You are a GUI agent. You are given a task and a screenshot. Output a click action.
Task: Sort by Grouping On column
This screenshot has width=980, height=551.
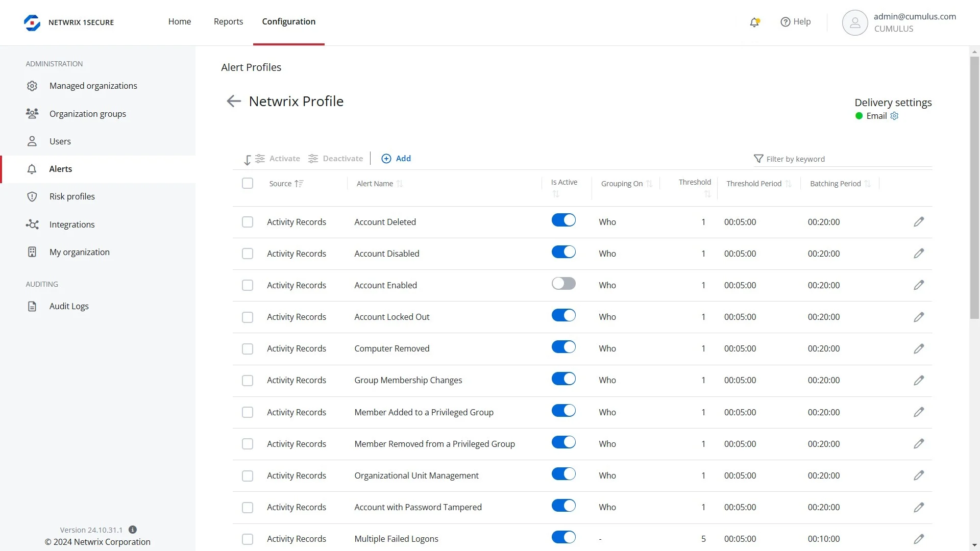[x=627, y=184]
